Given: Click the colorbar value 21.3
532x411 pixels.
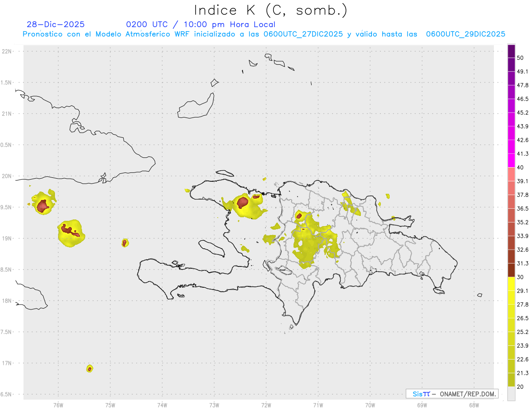Looking at the screenshot, I should [x=523, y=373].
